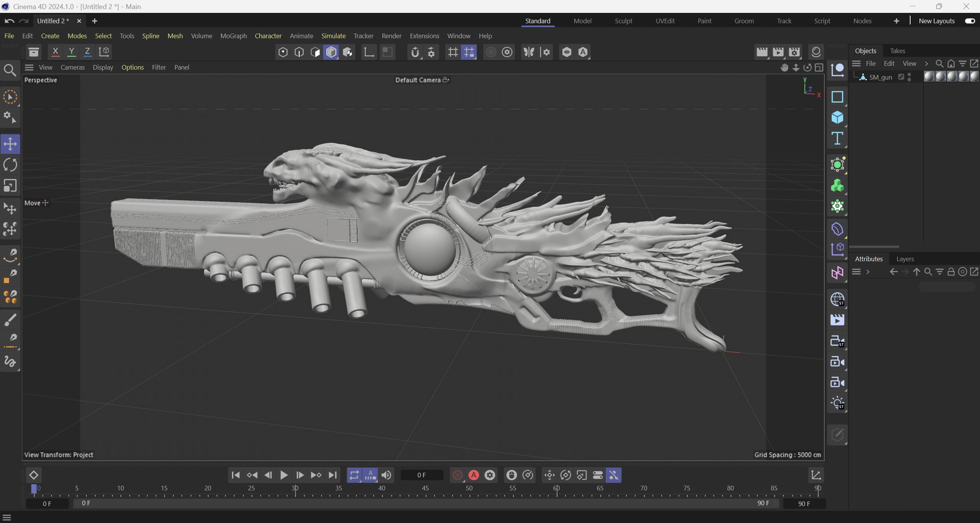Toggle SM_gun visibility dots

(x=910, y=77)
